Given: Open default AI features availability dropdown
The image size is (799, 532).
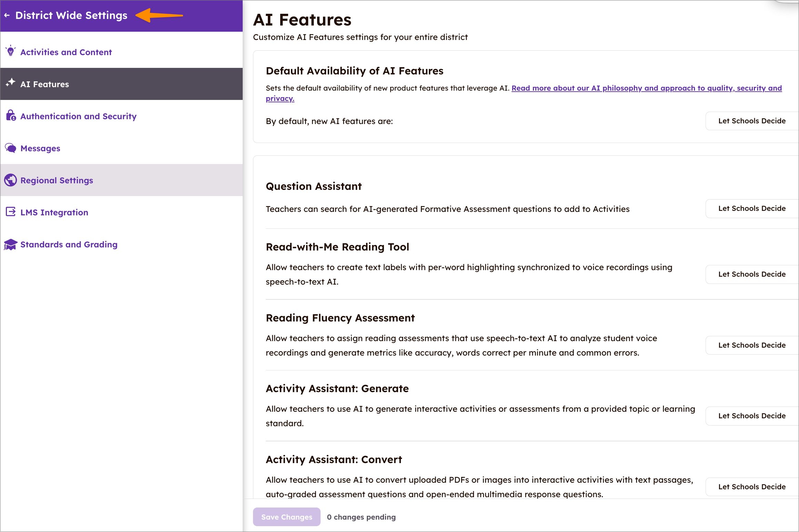Looking at the screenshot, I should click(751, 121).
